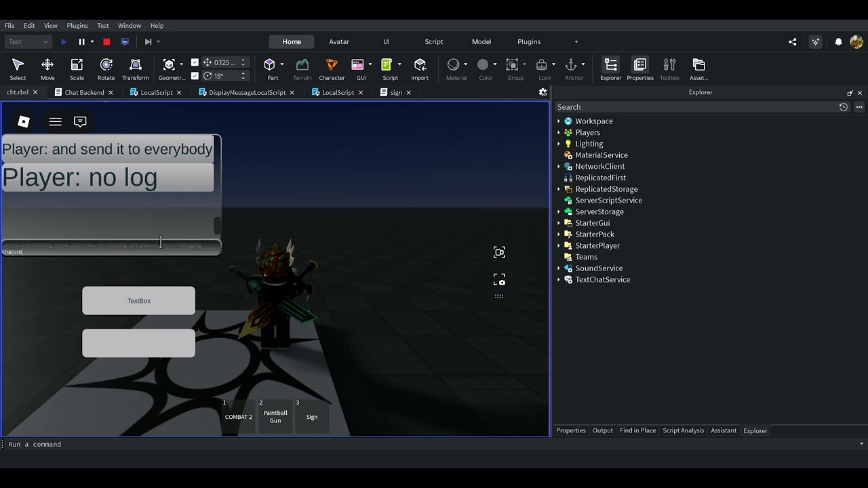
Task: Open the Plugins menu
Action: (x=77, y=26)
